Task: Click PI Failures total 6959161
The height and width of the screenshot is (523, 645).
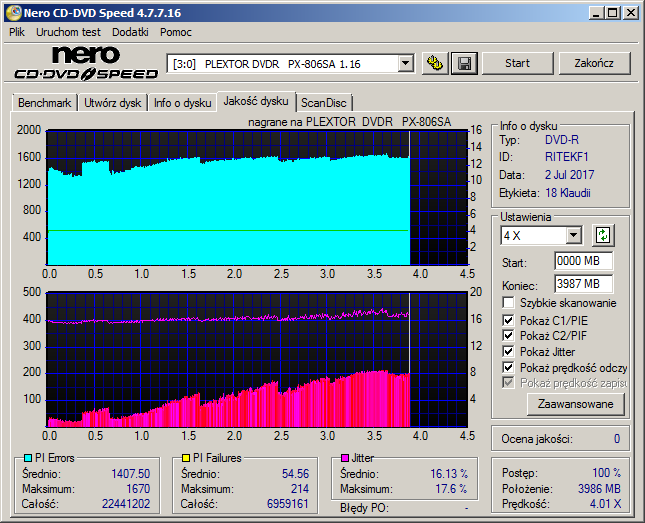Action: pos(288,504)
